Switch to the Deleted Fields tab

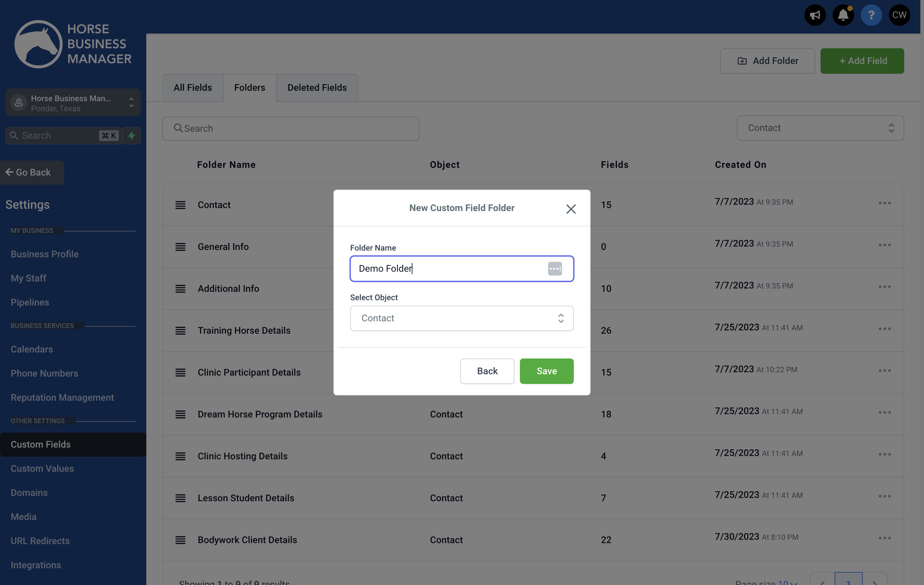click(317, 88)
